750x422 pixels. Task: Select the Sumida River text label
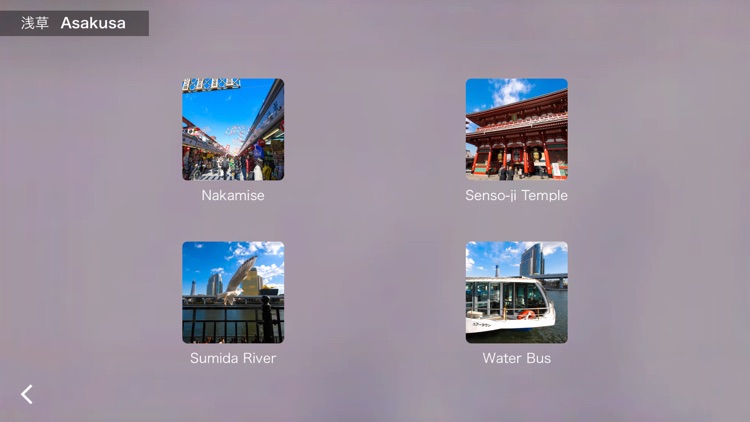[x=233, y=358]
